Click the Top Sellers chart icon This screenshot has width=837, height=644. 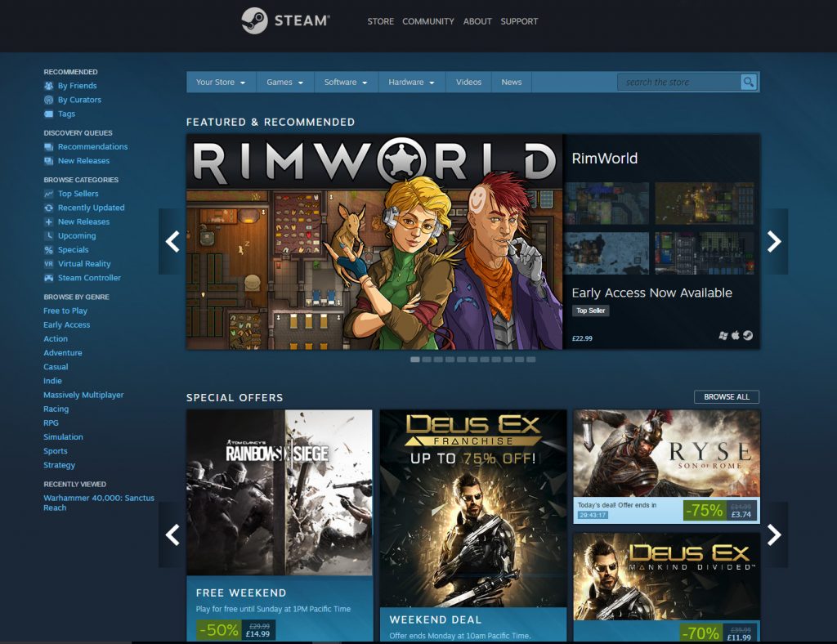click(x=48, y=194)
